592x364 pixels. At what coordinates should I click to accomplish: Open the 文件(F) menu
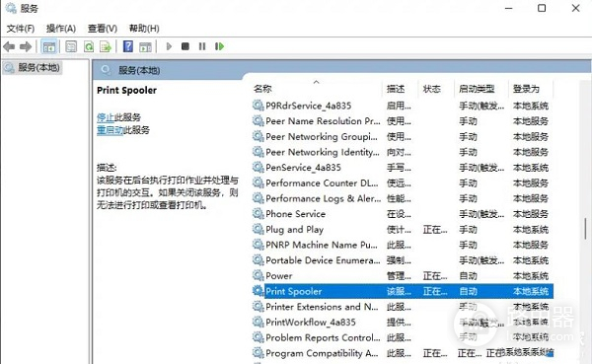21,29
